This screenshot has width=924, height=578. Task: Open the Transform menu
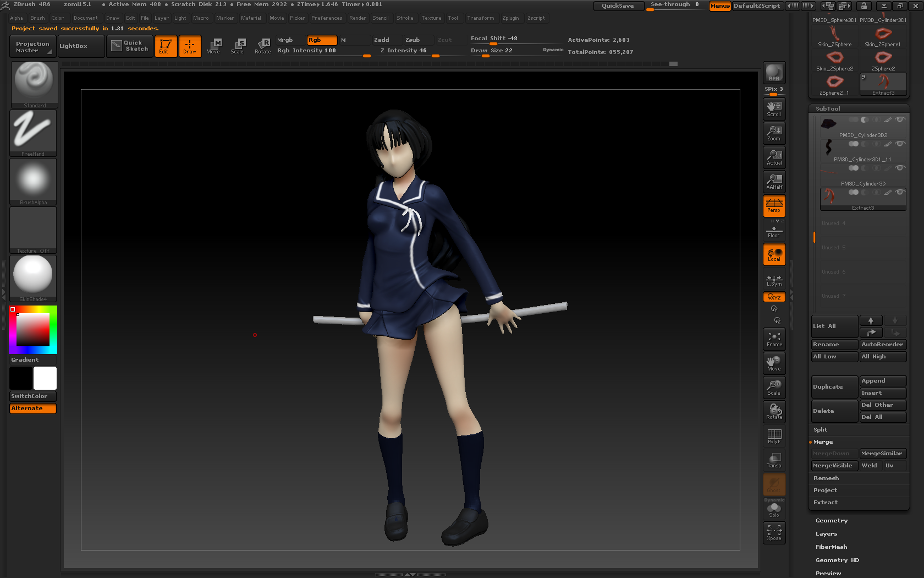tap(481, 18)
